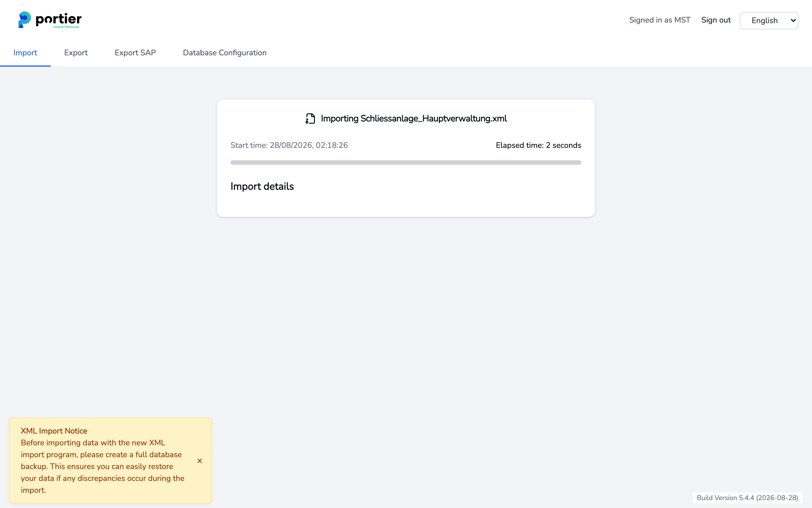Image resolution: width=812 pixels, height=508 pixels.
Task: Click the Sign out link
Action: (x=716, y=20)
